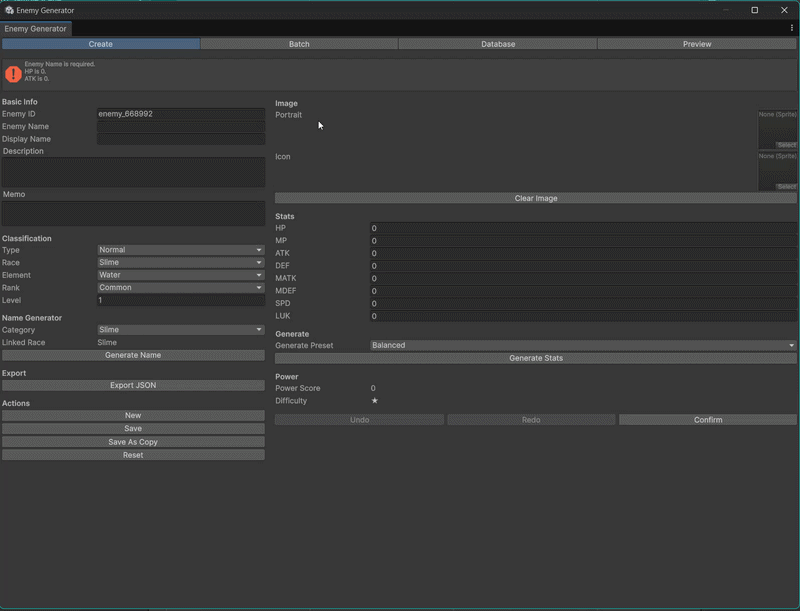Viewport: 800px width, 611px height.
Task: Click the Confirm button
Action: point(708,420)
